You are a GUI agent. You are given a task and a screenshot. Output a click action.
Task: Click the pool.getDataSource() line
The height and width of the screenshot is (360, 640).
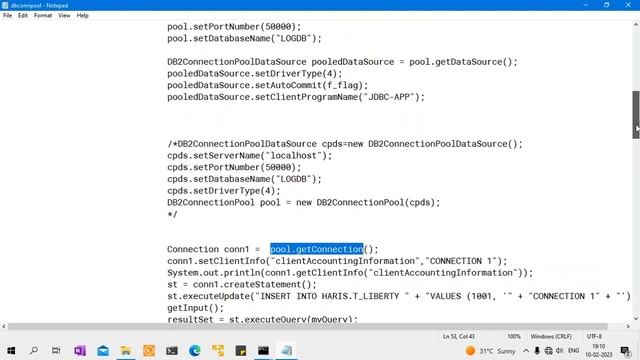point(342,62)
